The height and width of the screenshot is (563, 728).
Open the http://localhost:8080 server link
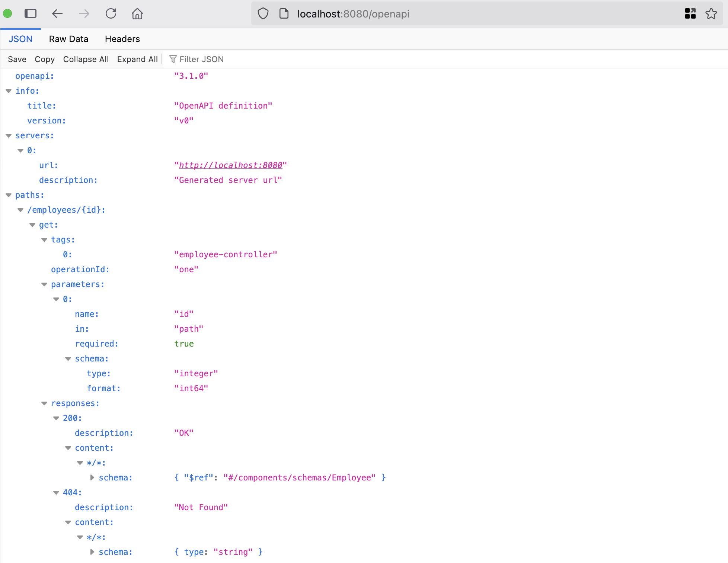tap(230, 165)
